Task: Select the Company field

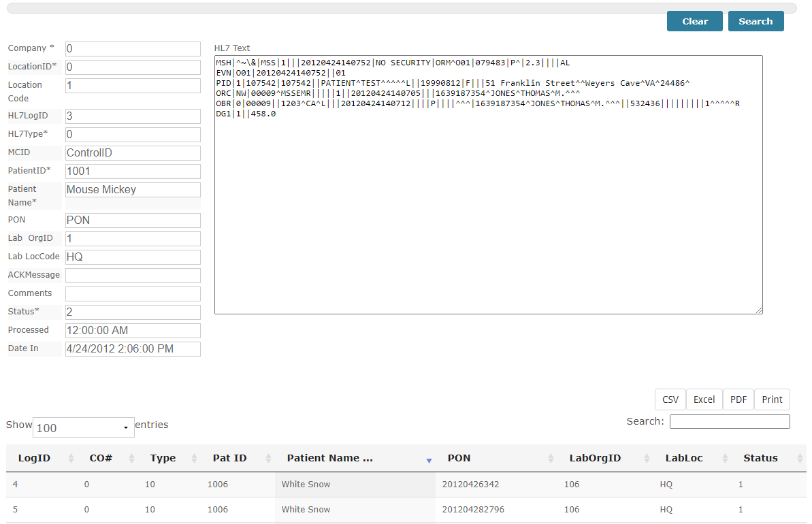Action: [133, 49]
